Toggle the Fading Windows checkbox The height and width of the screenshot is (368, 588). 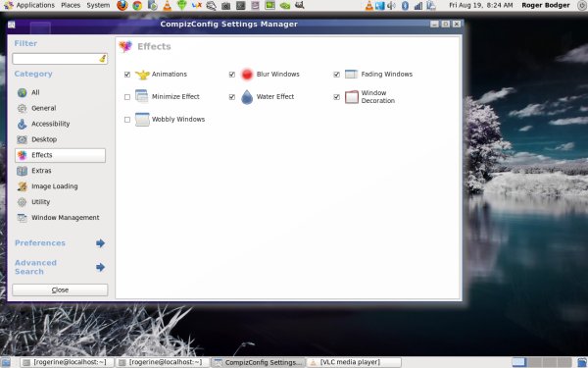[336, 75]
